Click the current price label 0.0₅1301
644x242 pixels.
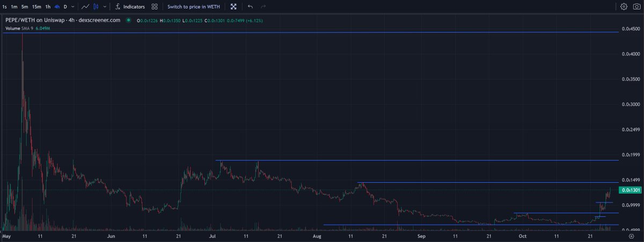[x=631, y=190]
